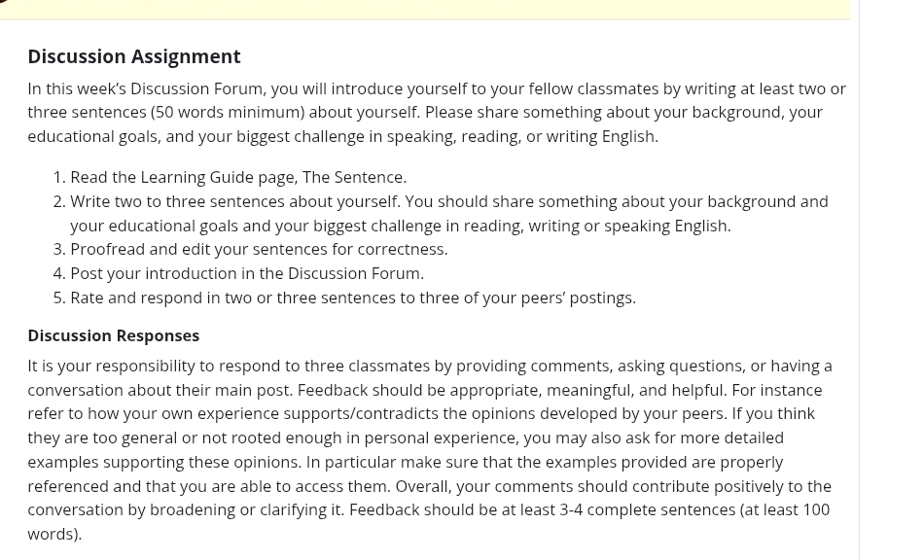The width and height of the screenshot is (924, 560).
Task: Click step 3 'Proofread and edit your sentences'
Action: point(258,249)
